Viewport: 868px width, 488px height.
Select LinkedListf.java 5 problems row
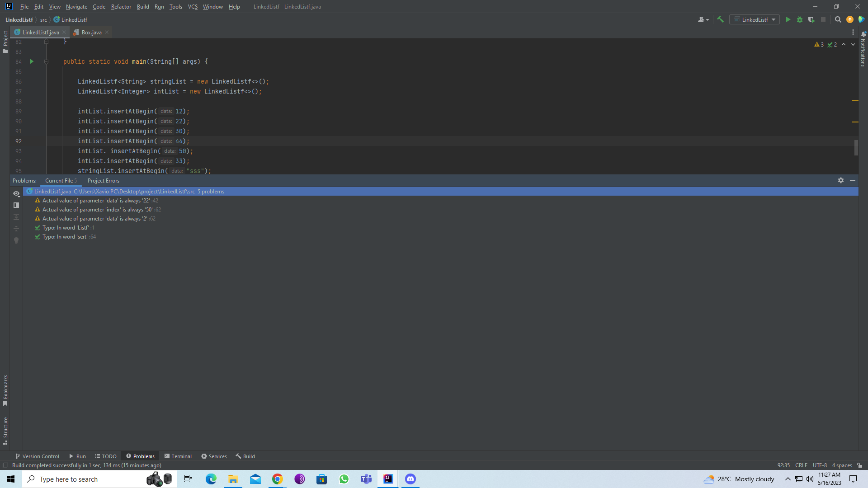441,192
